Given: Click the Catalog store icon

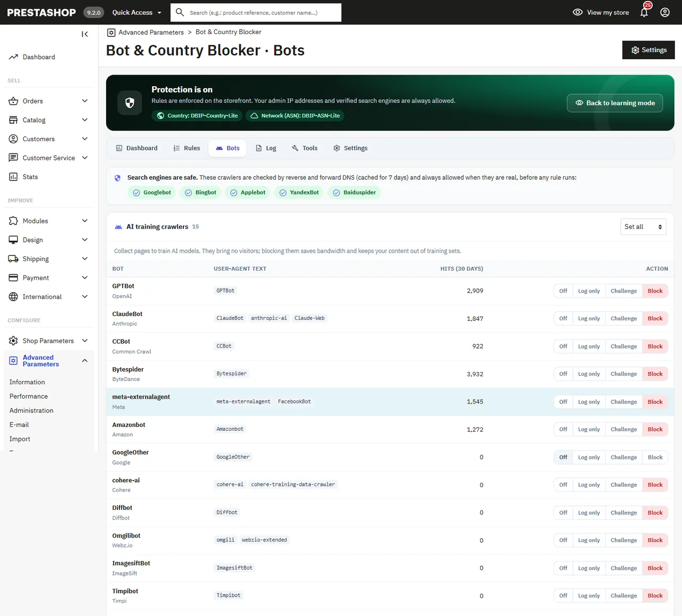Looking at the screenshot, I should (x=13, y=120).
